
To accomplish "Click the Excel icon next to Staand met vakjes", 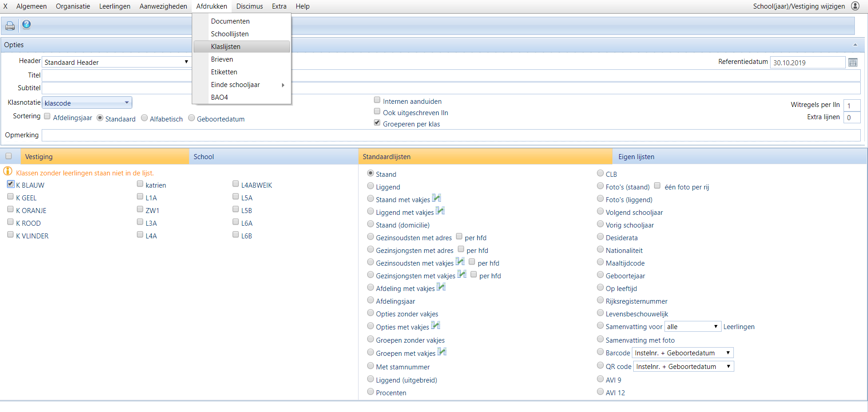I will (x=436, y=198).
